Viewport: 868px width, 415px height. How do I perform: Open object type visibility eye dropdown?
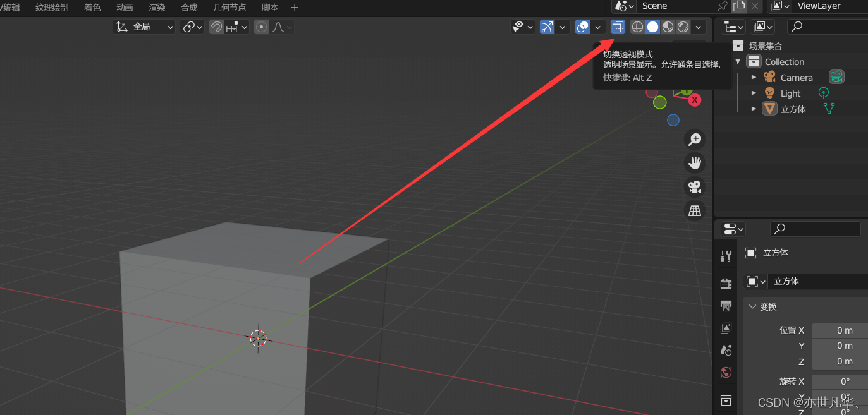point(523,27)
